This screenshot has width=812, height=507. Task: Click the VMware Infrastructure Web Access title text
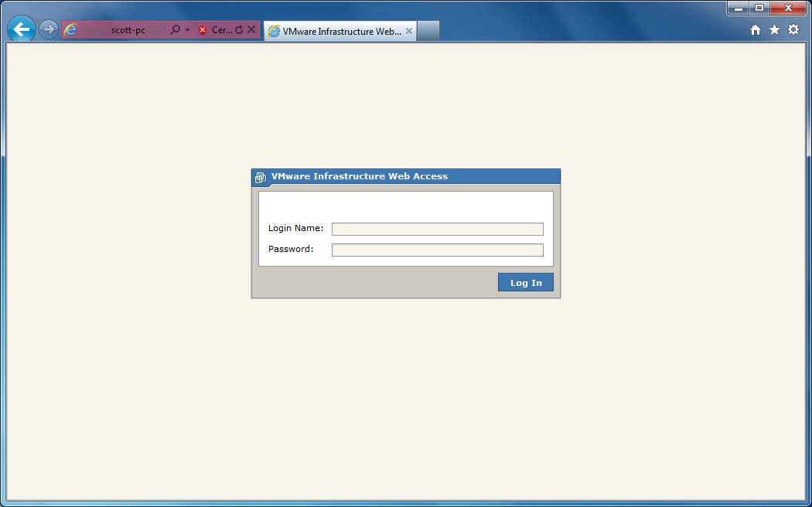[x=360, y=176]
